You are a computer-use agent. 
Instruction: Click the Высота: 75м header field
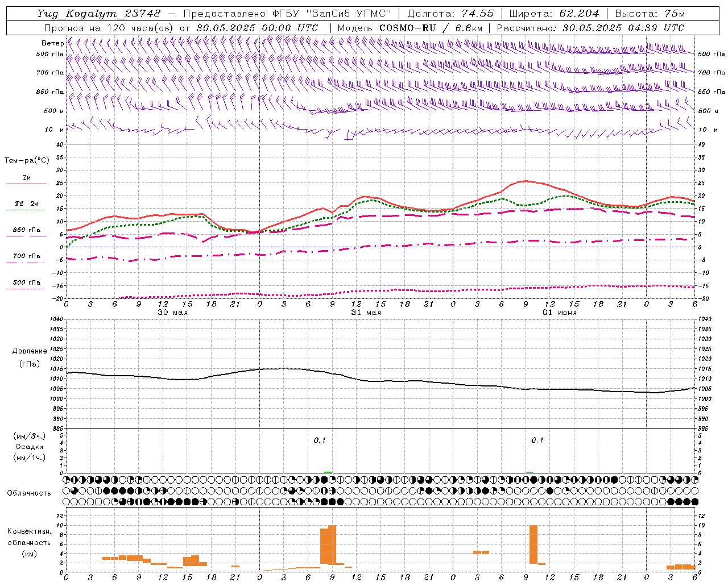click(650, 14)
